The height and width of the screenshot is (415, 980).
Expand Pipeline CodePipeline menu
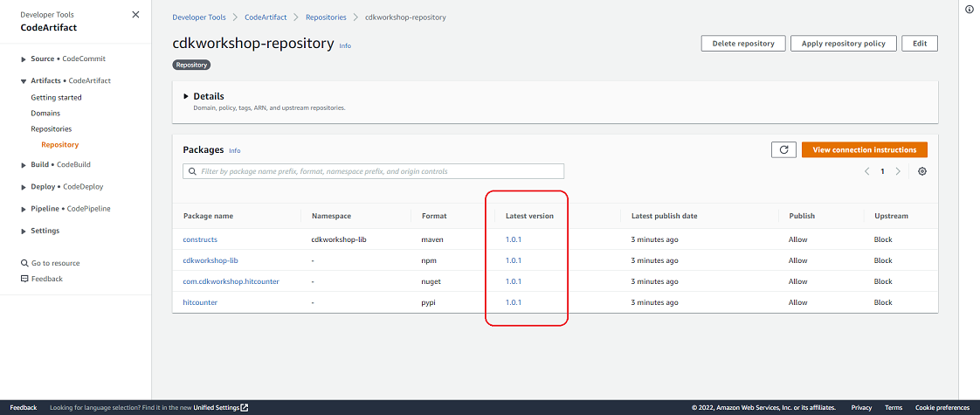pyautogui.click(x=66, y=209)
